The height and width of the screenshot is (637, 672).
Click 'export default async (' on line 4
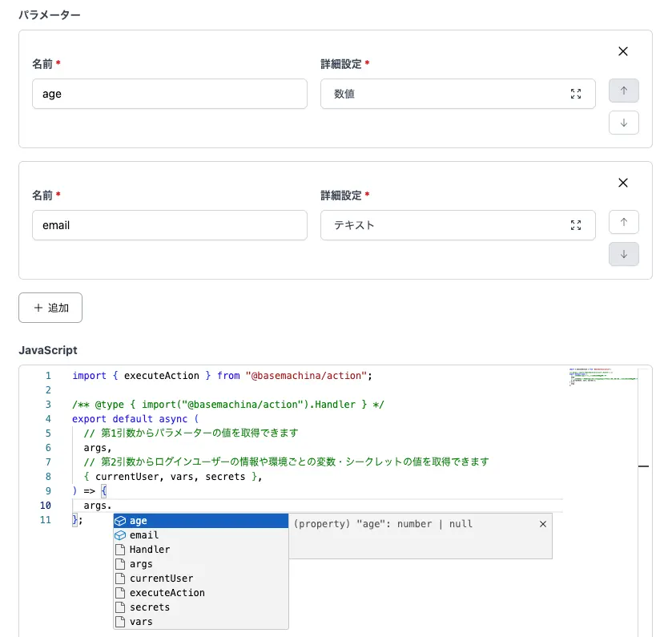(135, 419)
